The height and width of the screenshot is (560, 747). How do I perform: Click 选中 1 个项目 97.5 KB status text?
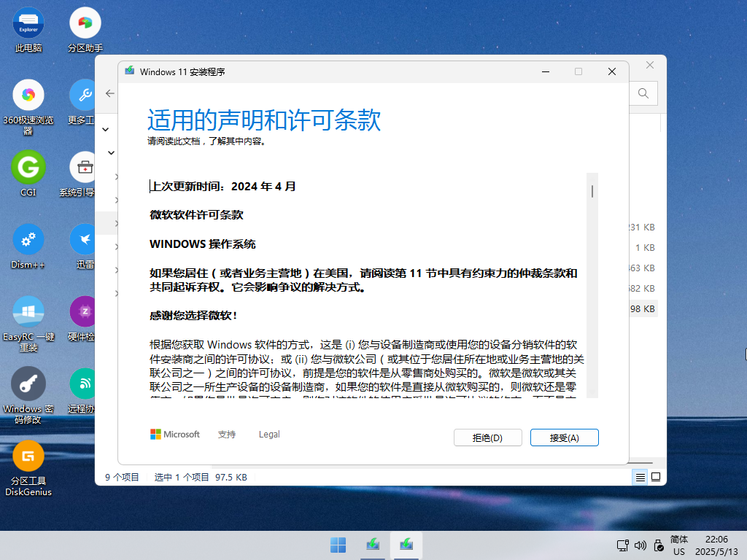point(201,477)
